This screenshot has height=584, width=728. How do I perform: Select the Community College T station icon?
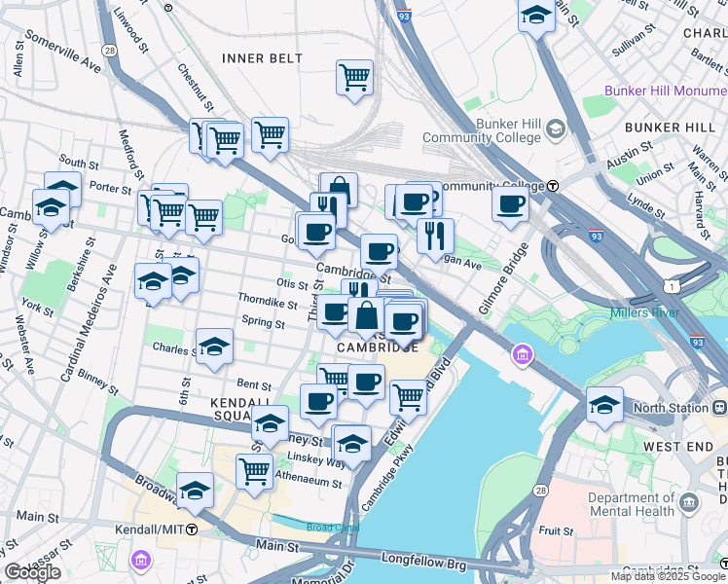553,186
